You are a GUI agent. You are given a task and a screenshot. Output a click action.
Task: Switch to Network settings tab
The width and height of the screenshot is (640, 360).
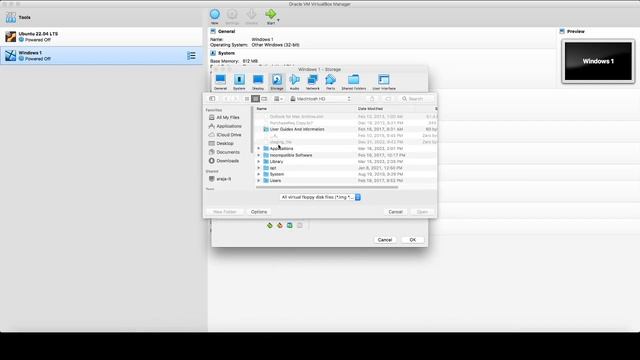tap(313, 82)
